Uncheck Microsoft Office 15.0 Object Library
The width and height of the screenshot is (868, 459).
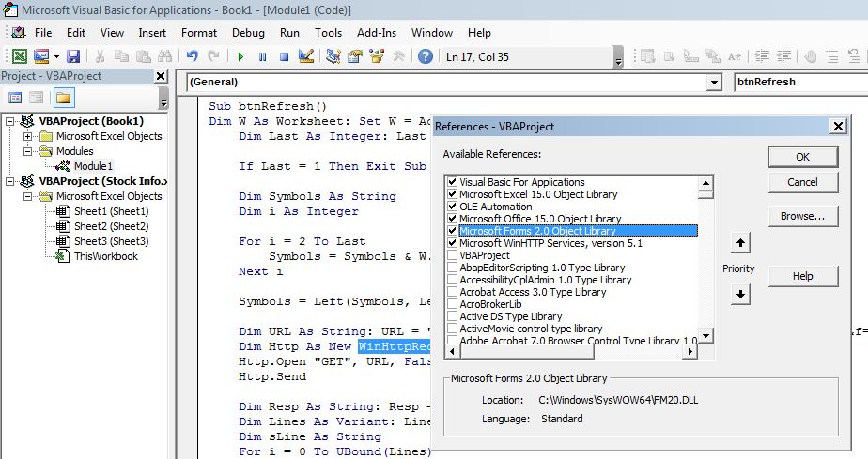(x=452, y=219)
